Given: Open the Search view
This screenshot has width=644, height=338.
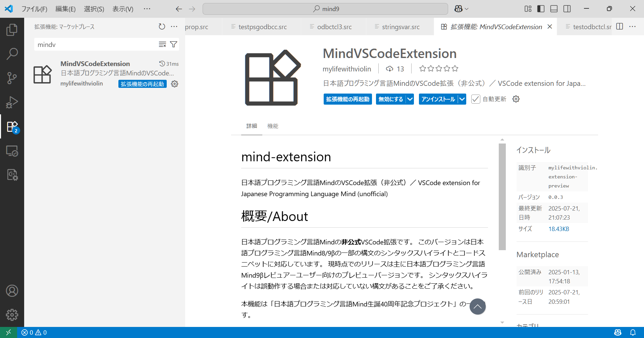Looking at the screenshot, I should pos(12,54).
